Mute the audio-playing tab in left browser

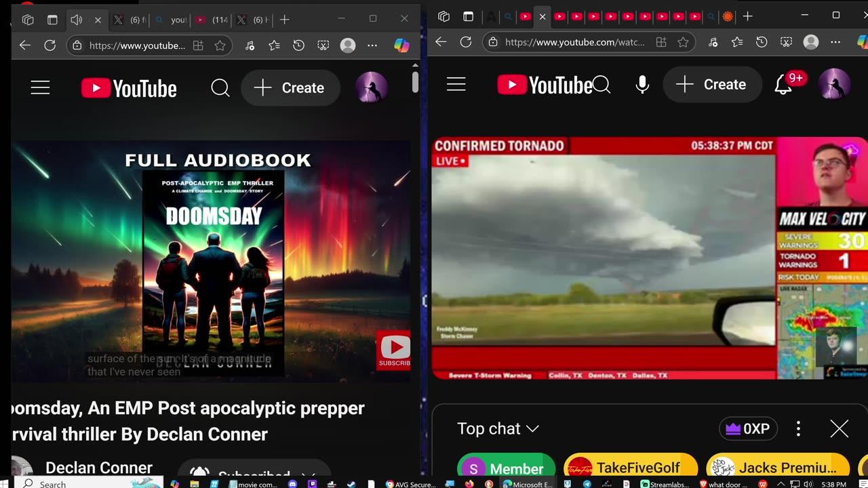click(x=77, y=20)
